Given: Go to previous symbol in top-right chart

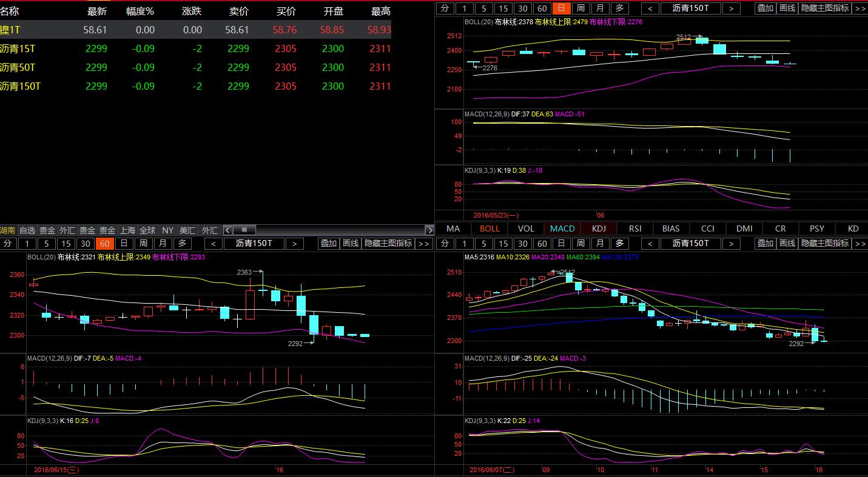Looking at the screenshot, I should point(650,8).
